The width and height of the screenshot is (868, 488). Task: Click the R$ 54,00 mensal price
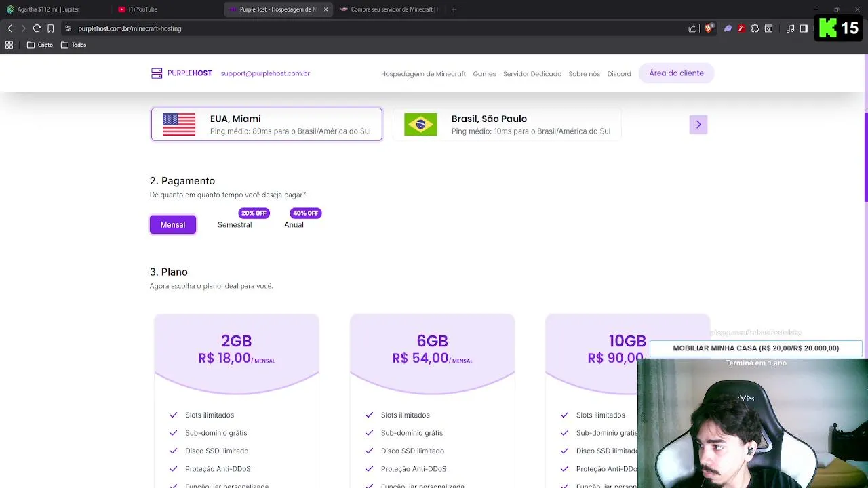pos(432,359)
